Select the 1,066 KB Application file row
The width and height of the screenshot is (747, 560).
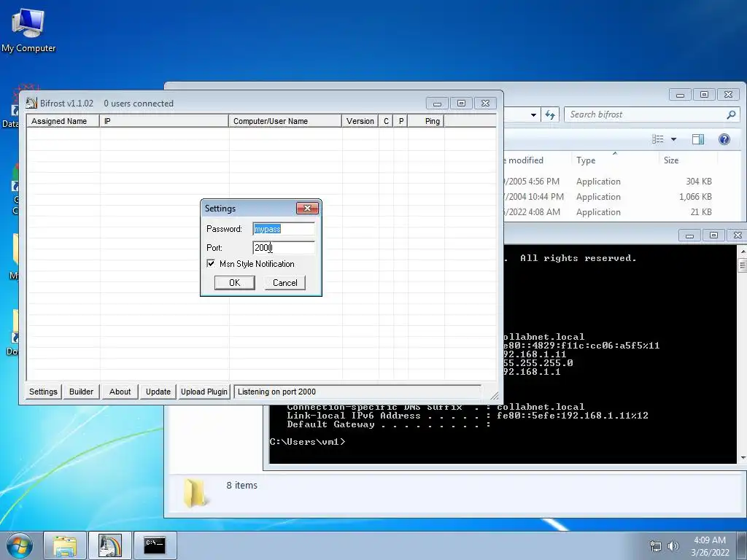pos(610,197)
